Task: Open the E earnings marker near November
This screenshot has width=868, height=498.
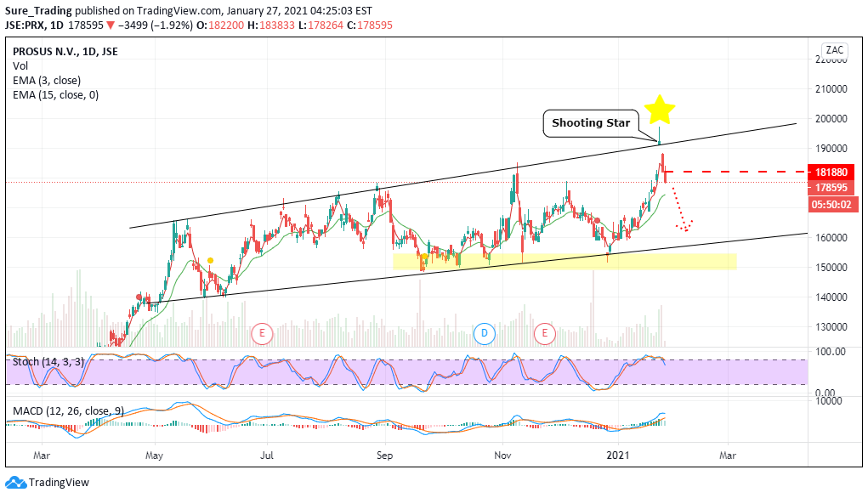Action: (545, 333)
